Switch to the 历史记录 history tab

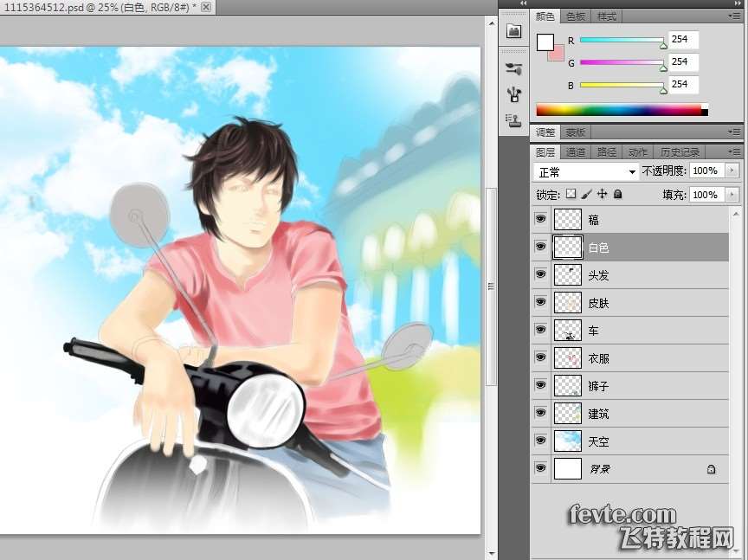tap(680, 152)
